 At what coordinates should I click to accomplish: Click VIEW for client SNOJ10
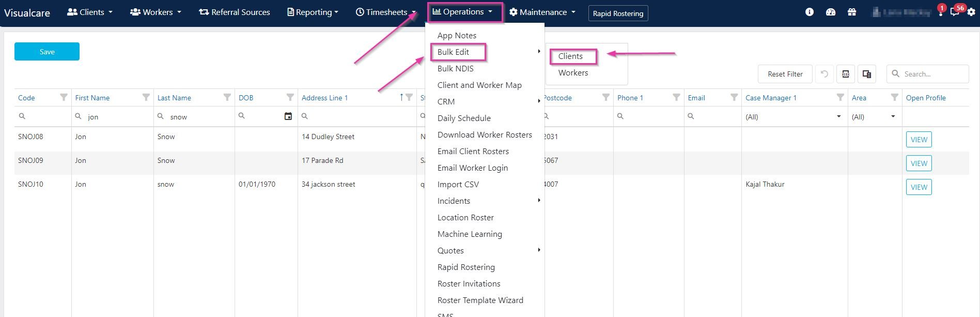(x=919, y=187)
